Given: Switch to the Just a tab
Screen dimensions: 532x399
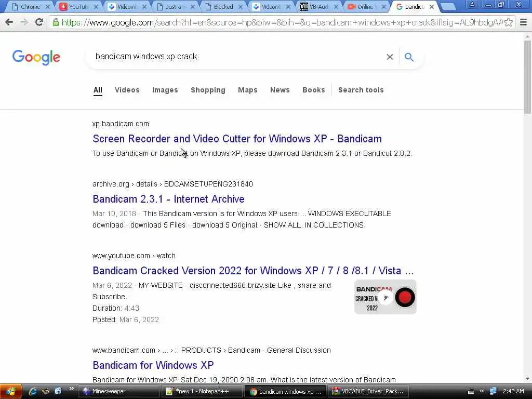Looking at the screenshot, I should 175,7.
